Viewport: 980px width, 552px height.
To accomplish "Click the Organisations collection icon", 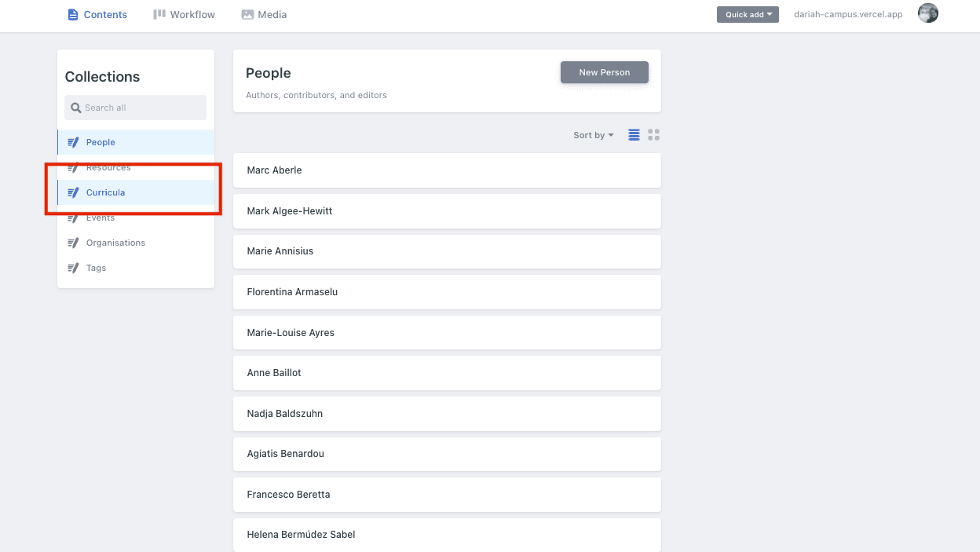I will 73,243.
